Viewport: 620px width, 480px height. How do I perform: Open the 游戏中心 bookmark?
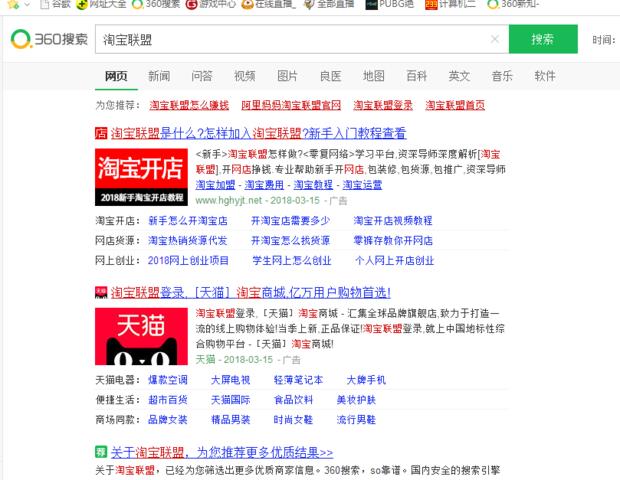[x=211, y=4]
